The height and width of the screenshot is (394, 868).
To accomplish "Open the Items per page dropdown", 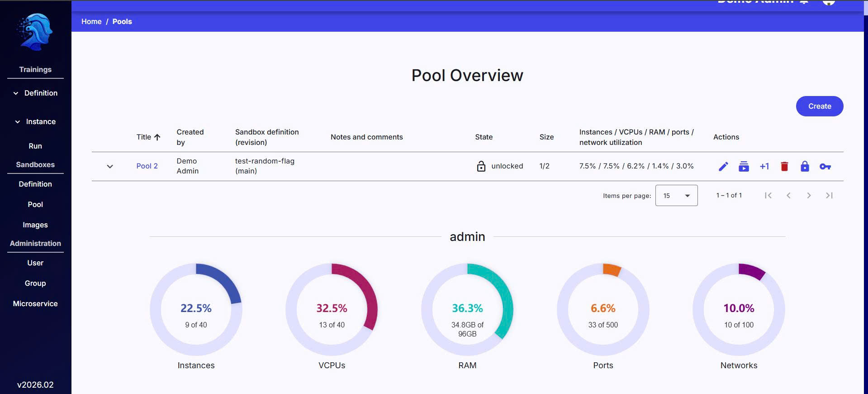I will coord(676,196).
